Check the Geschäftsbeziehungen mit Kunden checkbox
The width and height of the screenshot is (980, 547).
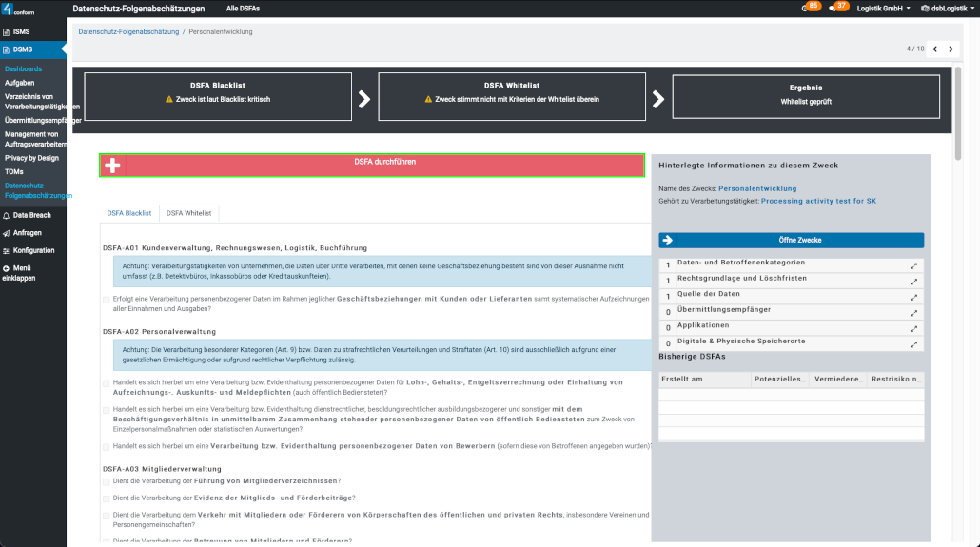coord(107,300)
